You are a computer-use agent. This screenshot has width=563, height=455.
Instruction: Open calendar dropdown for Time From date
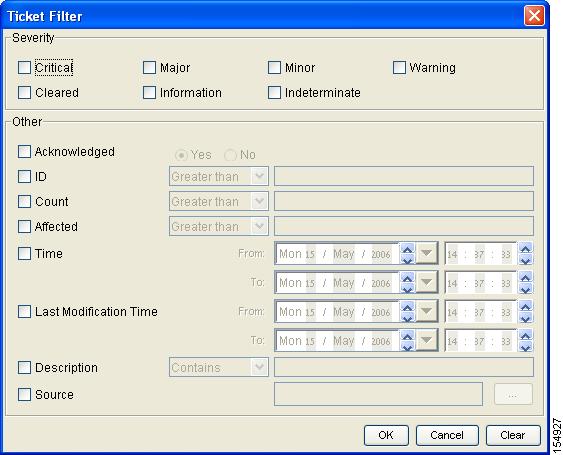click(427, 253)
